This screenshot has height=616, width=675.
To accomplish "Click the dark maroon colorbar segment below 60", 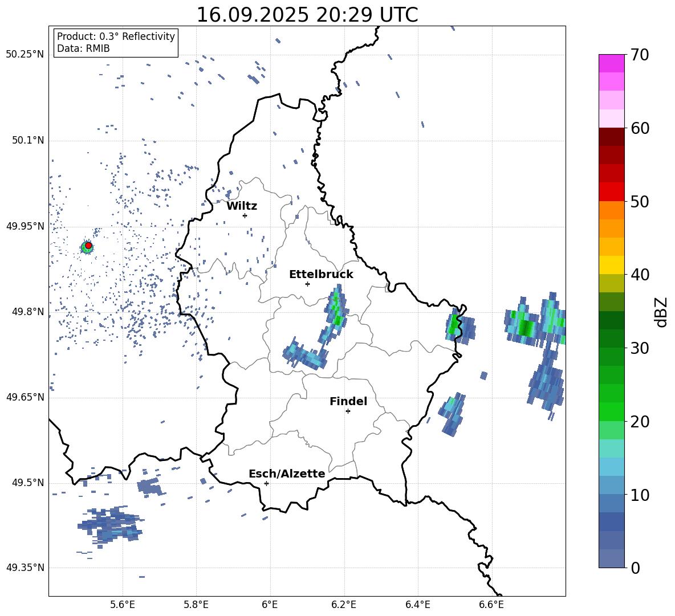I will click(611, 137).
